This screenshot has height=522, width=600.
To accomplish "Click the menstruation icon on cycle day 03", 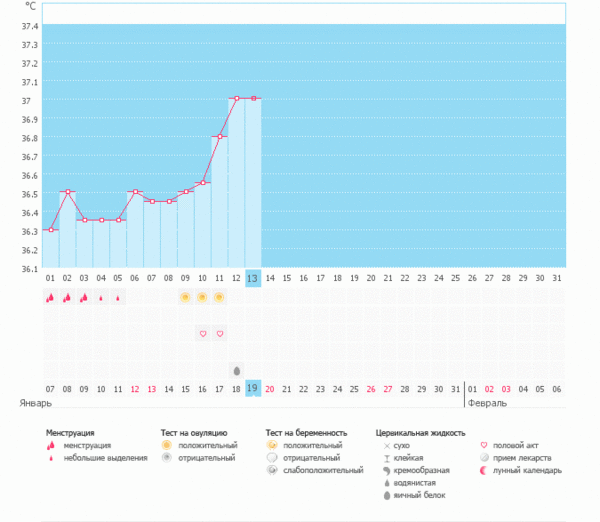I will point(84,297).
